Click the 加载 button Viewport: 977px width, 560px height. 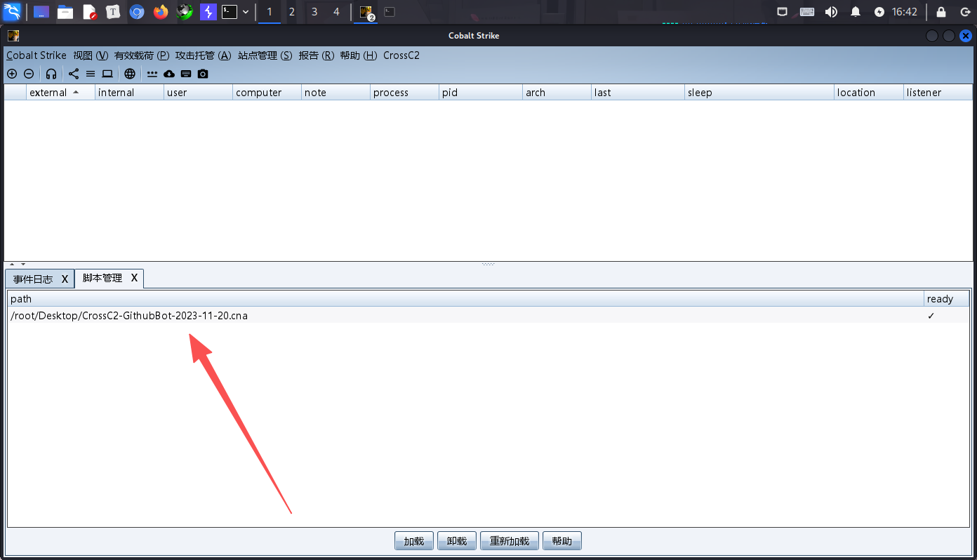(413, 541)
